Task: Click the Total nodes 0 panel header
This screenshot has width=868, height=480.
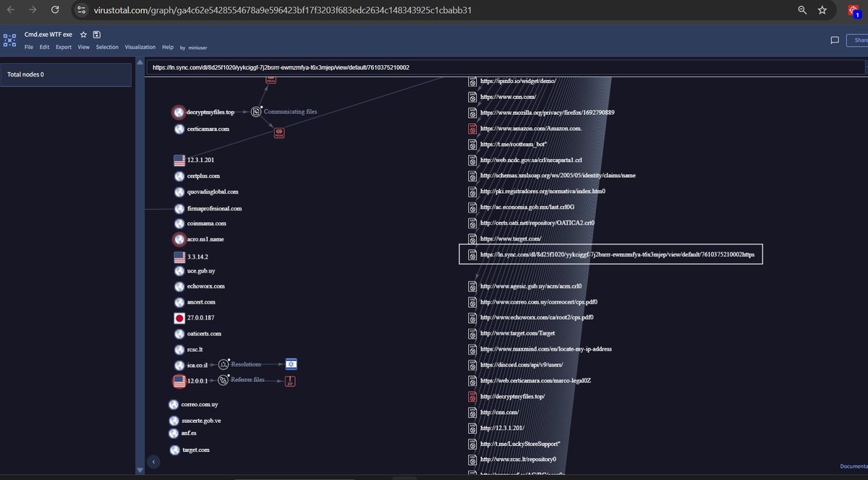Action: [x=66, y=74]
